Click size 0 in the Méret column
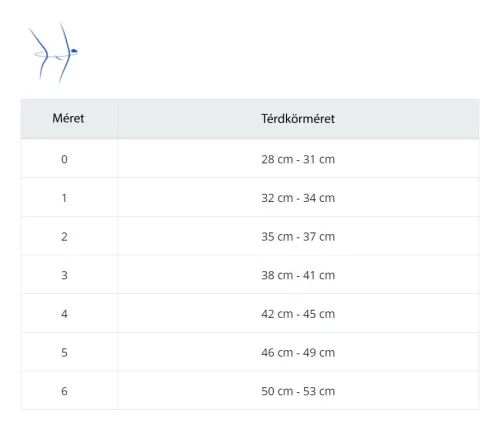Viewport: 500px width, 429px height. pyautogui.click(x=64, y=159)
